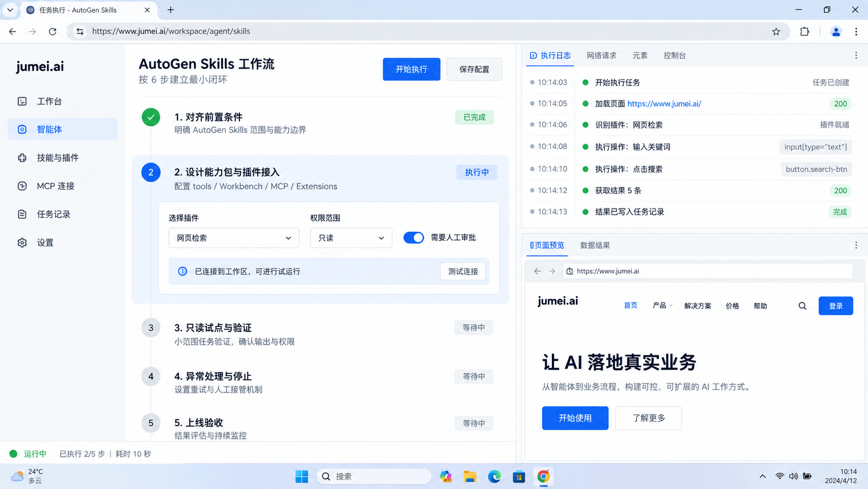The image size is (868, 489).
Task: Open the 工作台 sidebar icon
Action: coord(22,101)
